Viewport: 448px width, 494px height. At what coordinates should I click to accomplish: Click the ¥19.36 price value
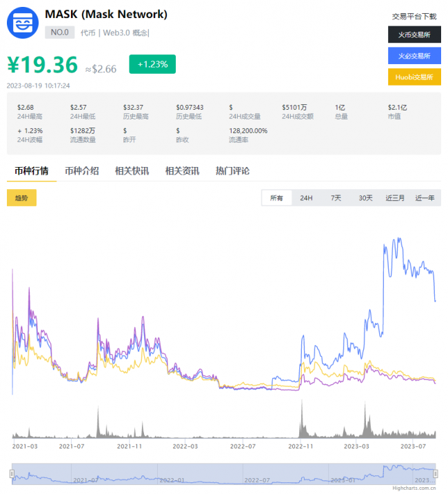(x=43, y=65)
